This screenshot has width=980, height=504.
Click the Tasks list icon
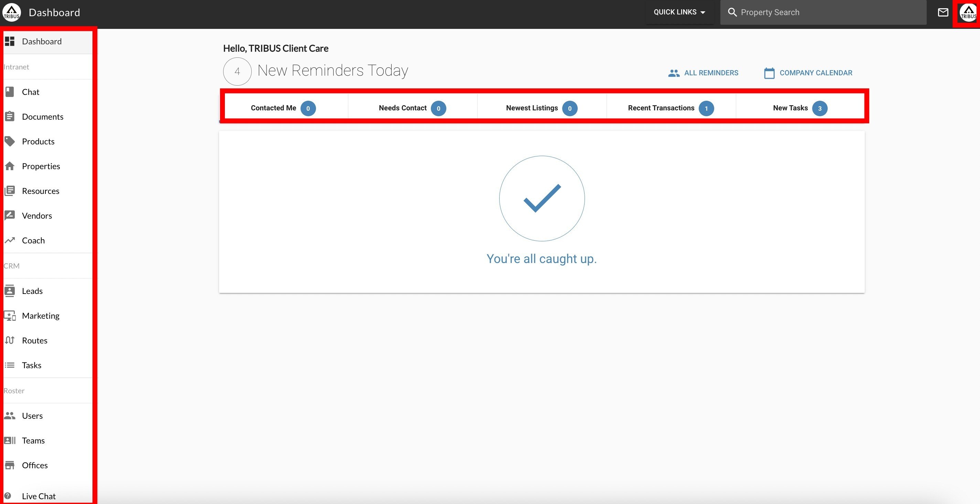click(x=10, y=365)
